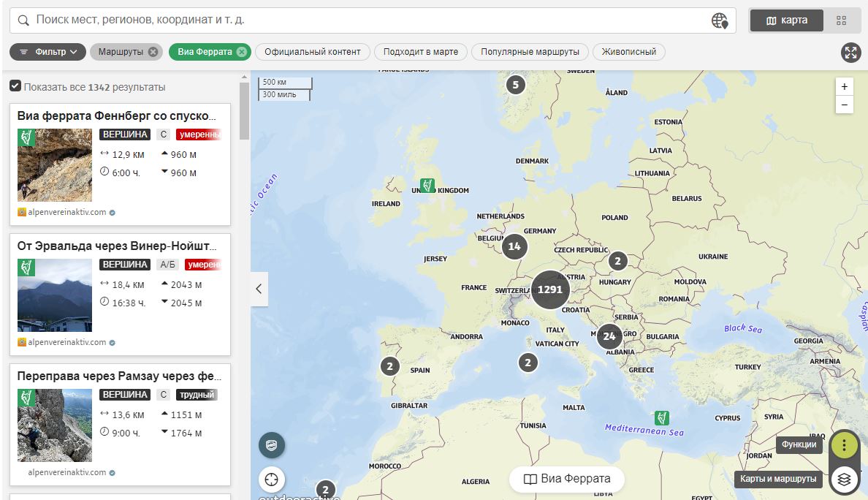Open От Эрвальда через Винер-Нойштадт route

(117, 246)
